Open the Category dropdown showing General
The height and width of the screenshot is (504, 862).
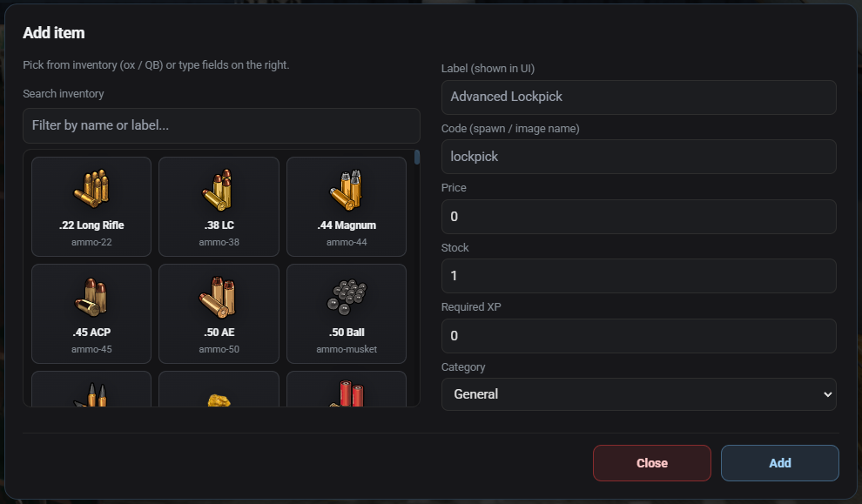click(639, 394)
